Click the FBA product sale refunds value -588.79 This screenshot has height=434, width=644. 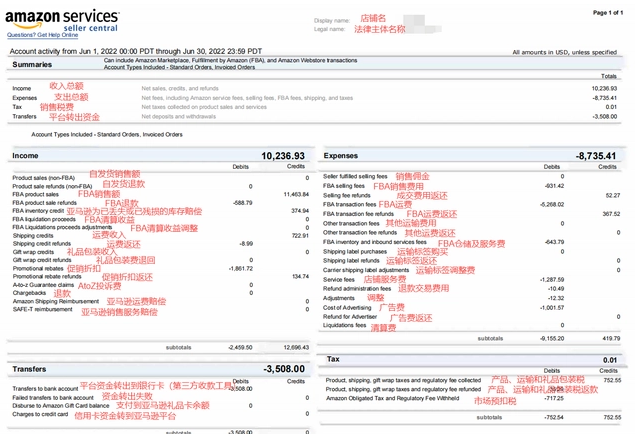pyautogui.click(x=242, y=203)
